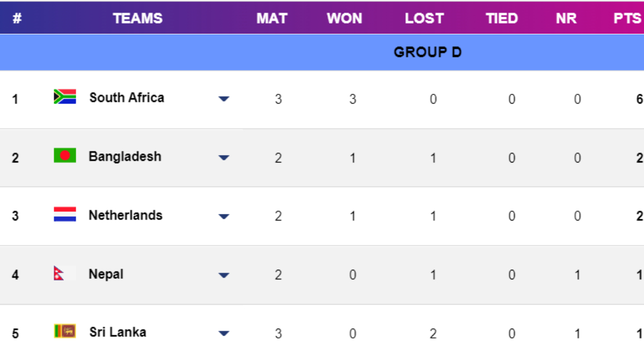
Task: Click the Netherlands flag icon
Action: (64, 215)
